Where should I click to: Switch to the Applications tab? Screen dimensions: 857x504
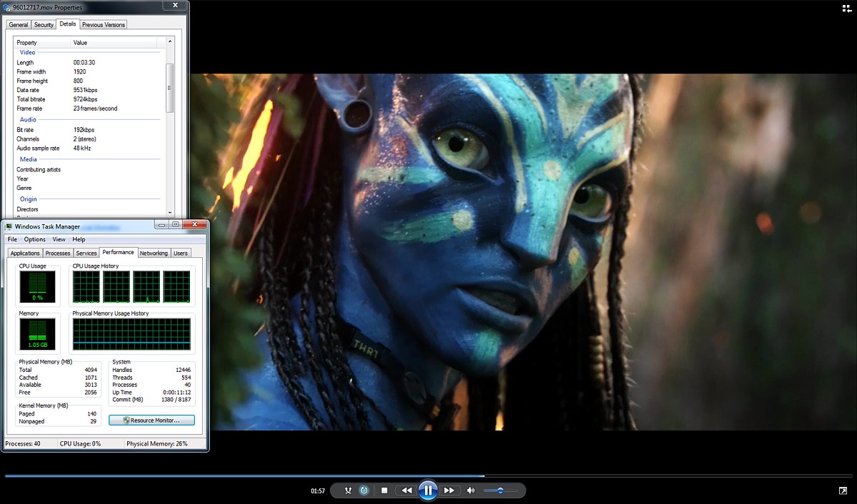click(x=25, y=253)
